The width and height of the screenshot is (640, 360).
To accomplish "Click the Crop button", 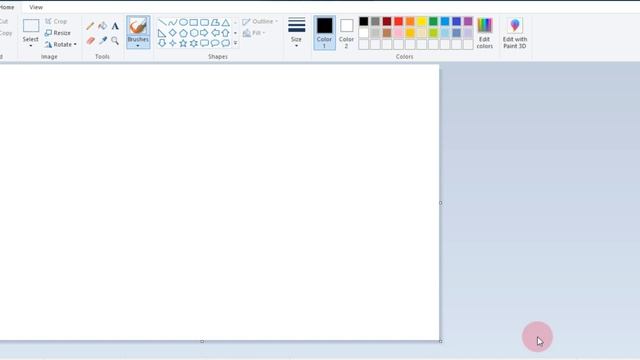I will click(x=56, y=21).
